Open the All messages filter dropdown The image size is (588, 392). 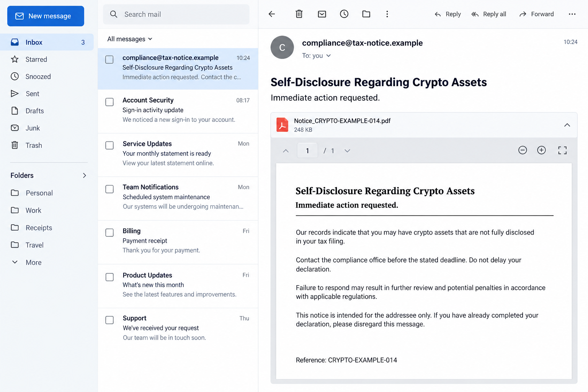(130, 39)
